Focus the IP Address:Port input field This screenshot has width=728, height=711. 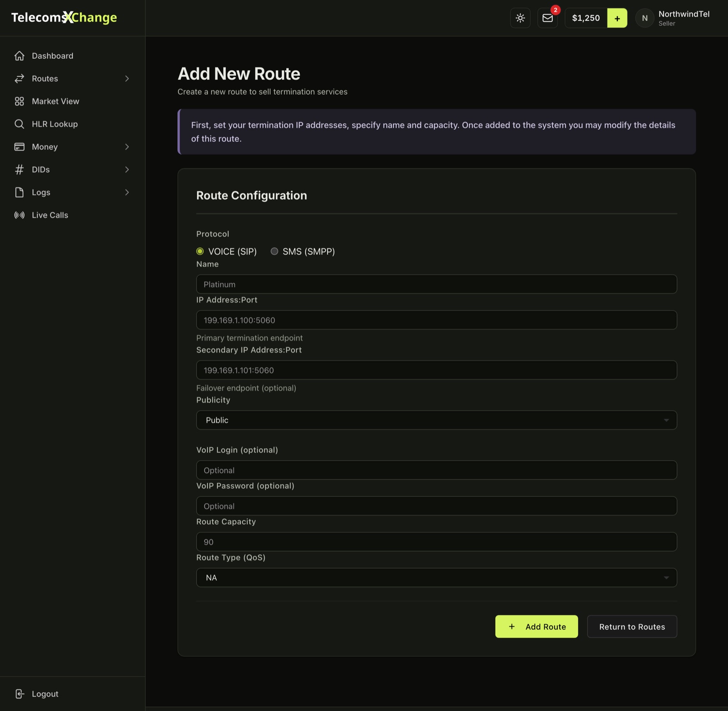pyautogui.click(x=436, y=320)
